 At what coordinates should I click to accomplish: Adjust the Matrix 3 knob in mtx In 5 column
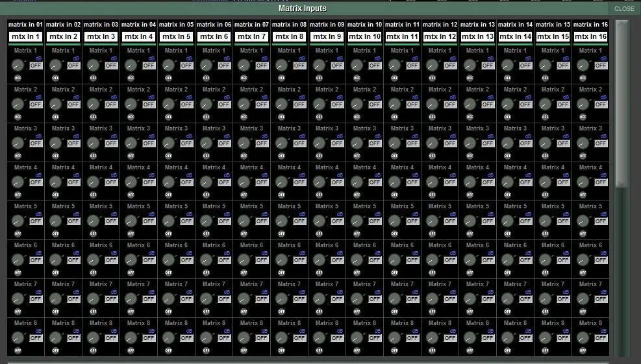(168, 143)
